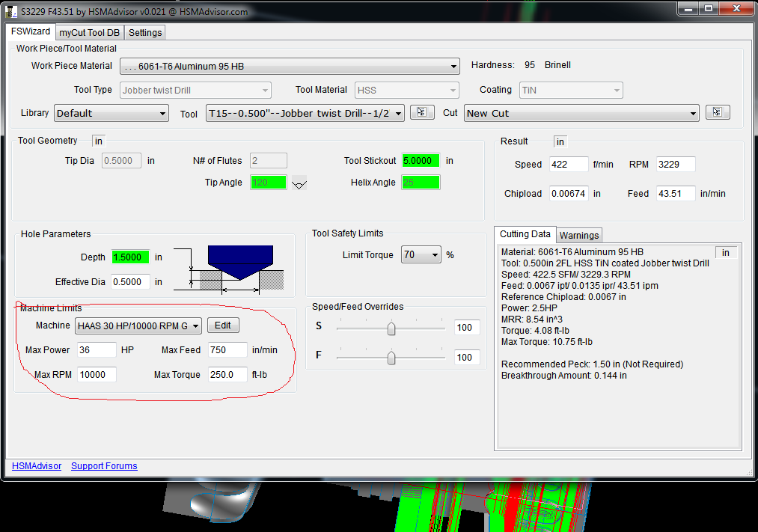Click the Edit machine button
This screenshot has height=532, width=758.
pos(223,325)
